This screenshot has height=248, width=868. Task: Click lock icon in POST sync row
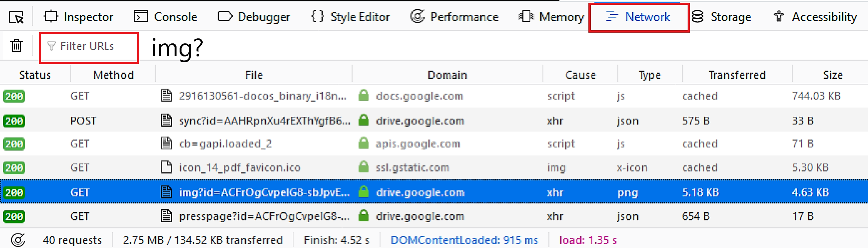click(363, 120)
